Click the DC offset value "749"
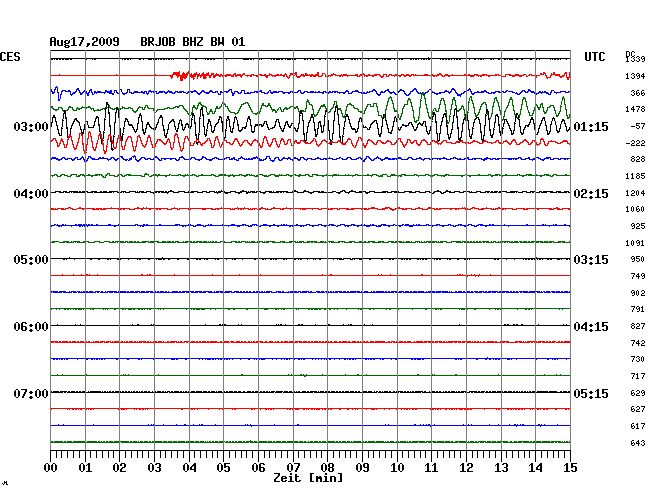This screenshot has height=494, width=650. [x=638, y=276]
